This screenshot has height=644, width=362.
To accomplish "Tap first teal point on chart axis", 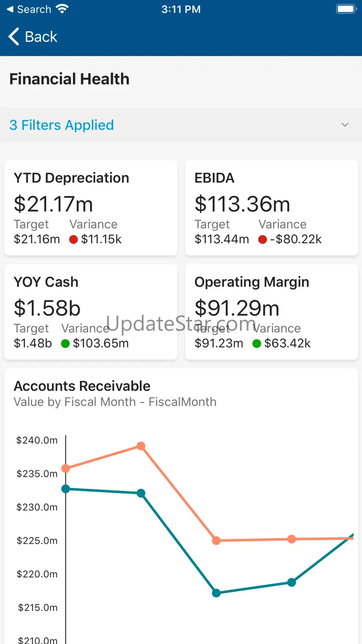I will 66,489.
